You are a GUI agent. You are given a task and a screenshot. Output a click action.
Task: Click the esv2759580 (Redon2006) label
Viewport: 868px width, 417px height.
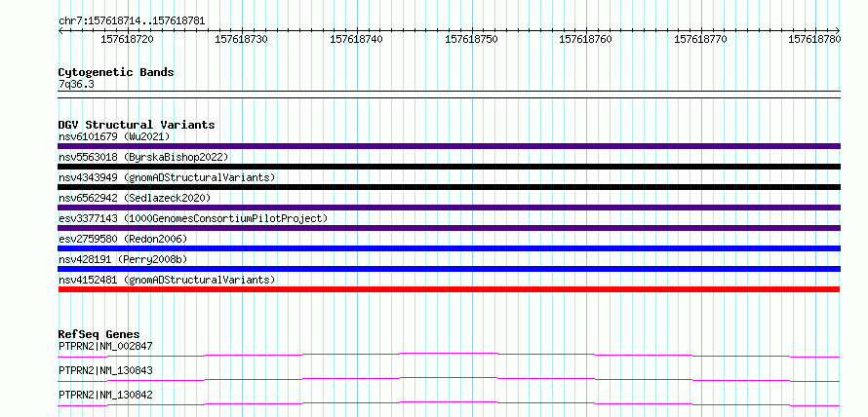(123, 239)
